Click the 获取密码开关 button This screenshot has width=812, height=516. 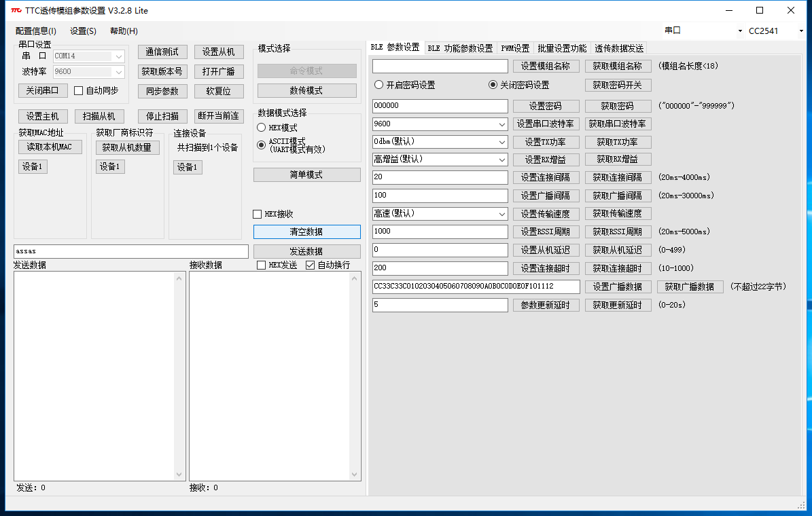pos(618,85)
